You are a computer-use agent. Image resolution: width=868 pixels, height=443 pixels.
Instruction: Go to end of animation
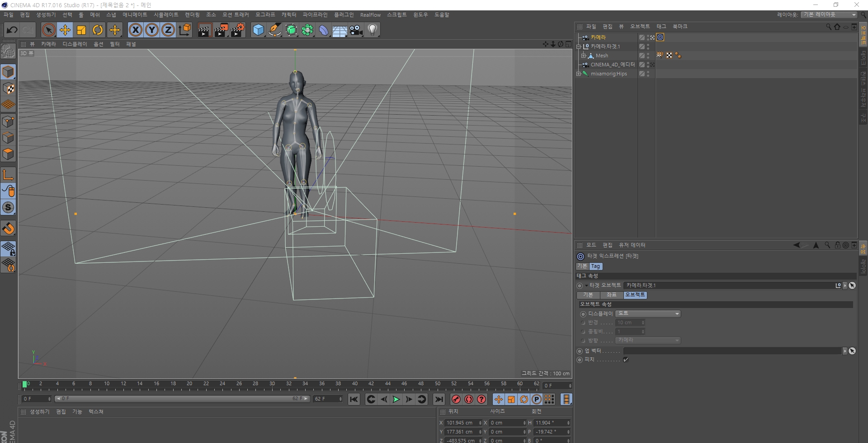439,399
